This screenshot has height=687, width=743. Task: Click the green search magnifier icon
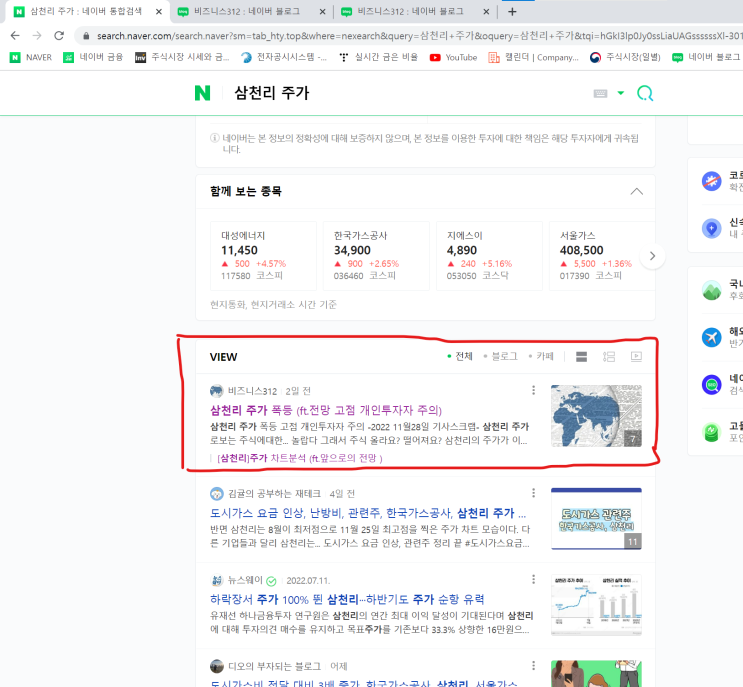point(645,93)
